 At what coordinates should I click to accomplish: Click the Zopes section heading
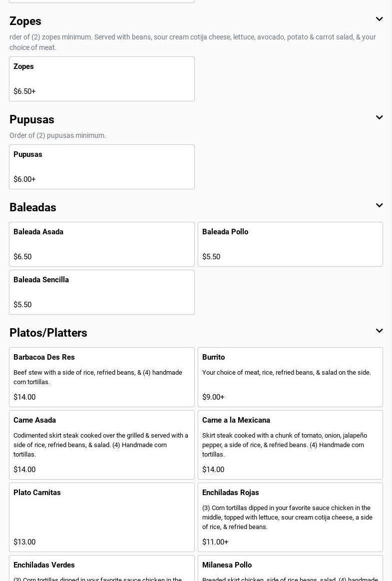point(25,21)
